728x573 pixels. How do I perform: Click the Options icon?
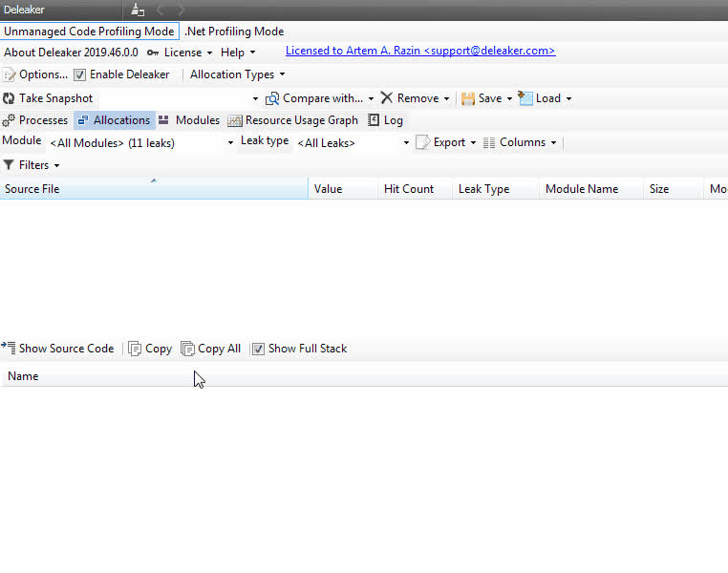tap(9, 74)
